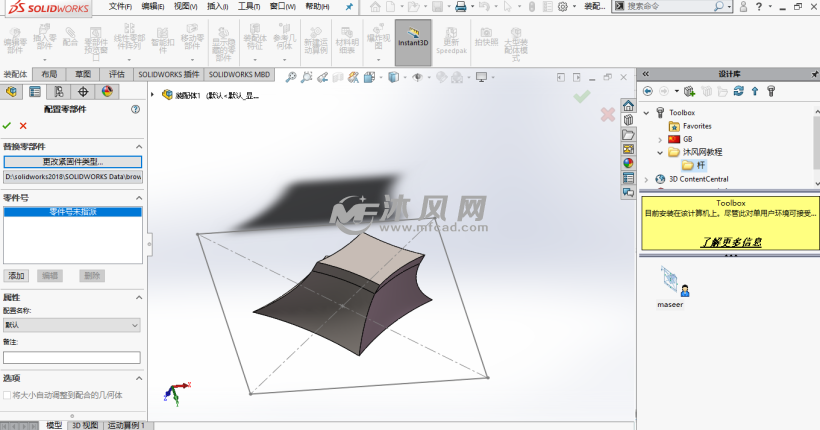The image size is (820, 430).
Task: Click the green checkmark to confirm
Action: [8, 125]
